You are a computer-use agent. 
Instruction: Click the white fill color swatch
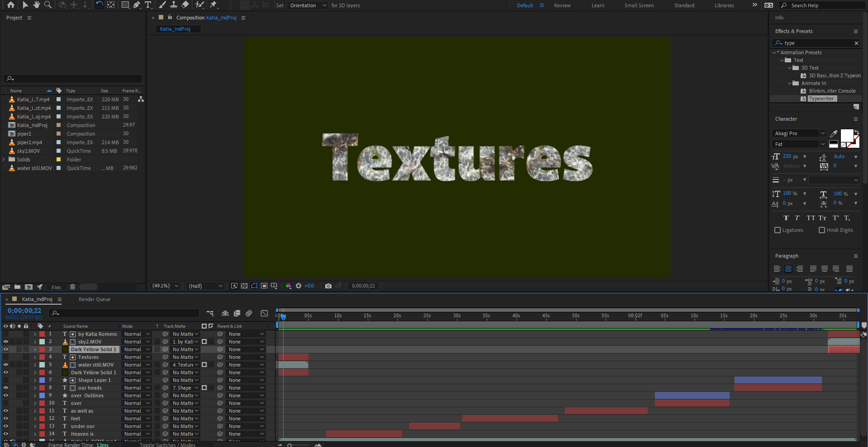(846, 135)
